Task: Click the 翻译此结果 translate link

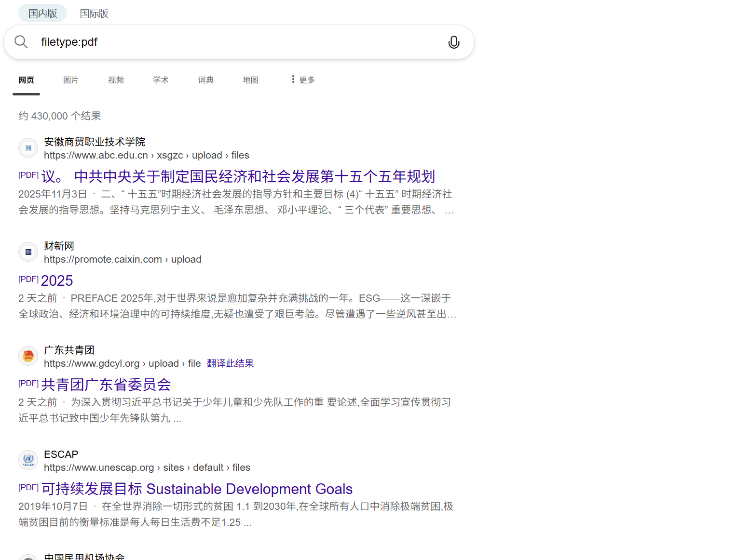Action: coord(230,363)
